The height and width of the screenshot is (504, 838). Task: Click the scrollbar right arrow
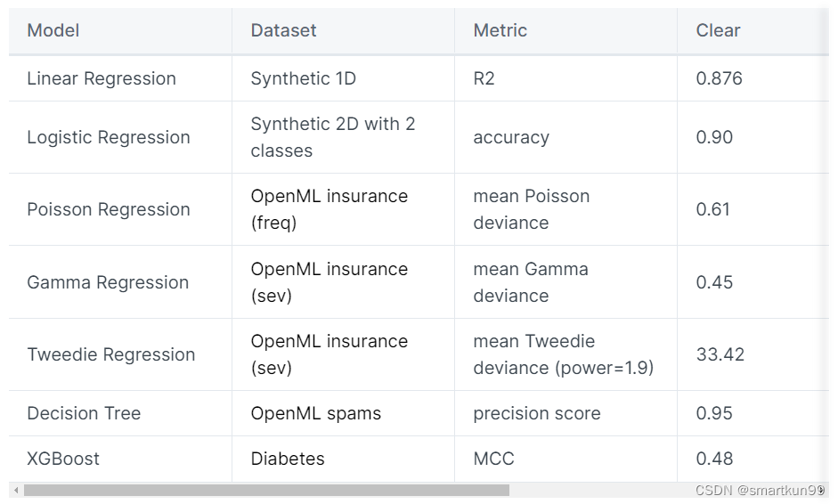[822, 490]
